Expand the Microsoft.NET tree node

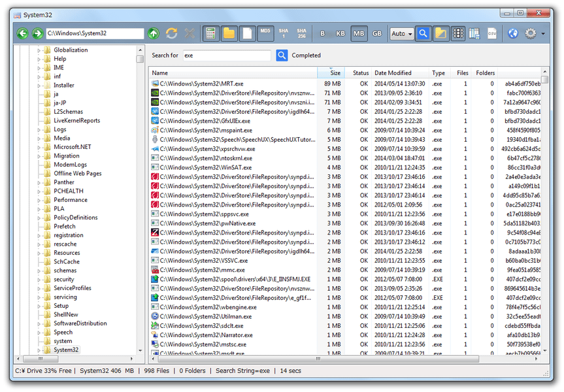[x=39, y=147]
